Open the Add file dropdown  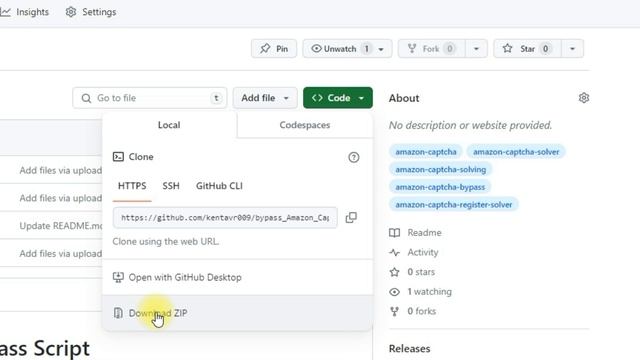[x=265, y=98]
